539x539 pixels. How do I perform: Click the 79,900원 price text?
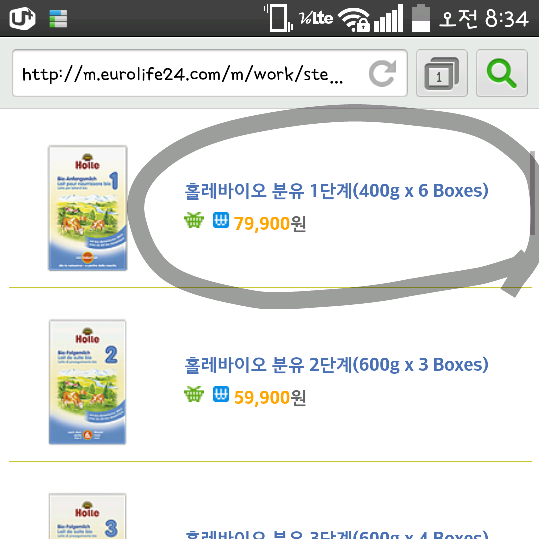point(270,223)
